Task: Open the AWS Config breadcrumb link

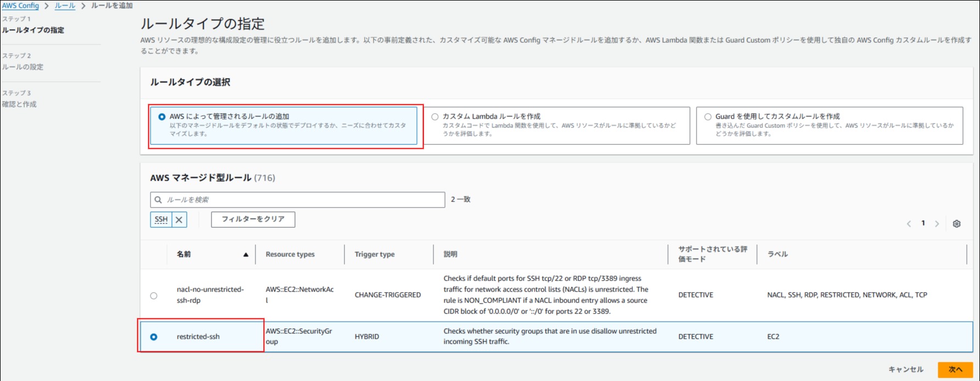Action: 20,5
